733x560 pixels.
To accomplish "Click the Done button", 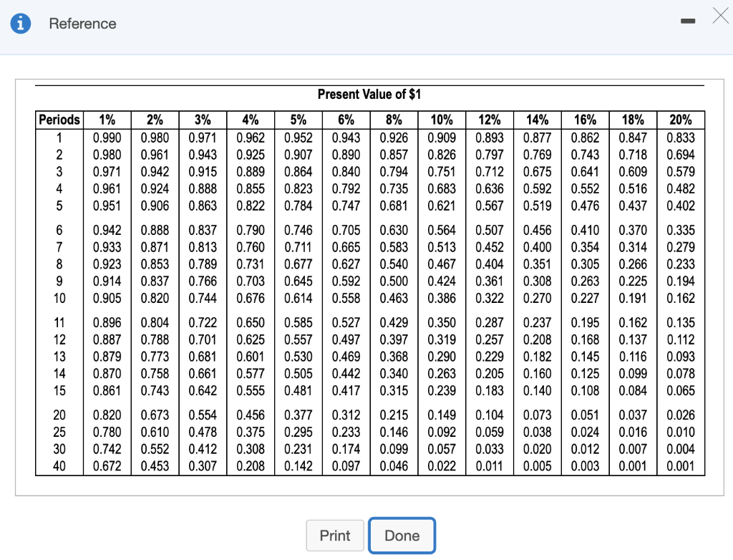I will [x=402, y=535].
